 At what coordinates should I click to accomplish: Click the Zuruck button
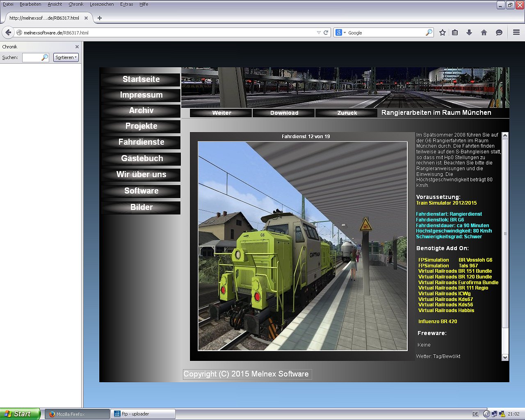[x=347, y=113]
